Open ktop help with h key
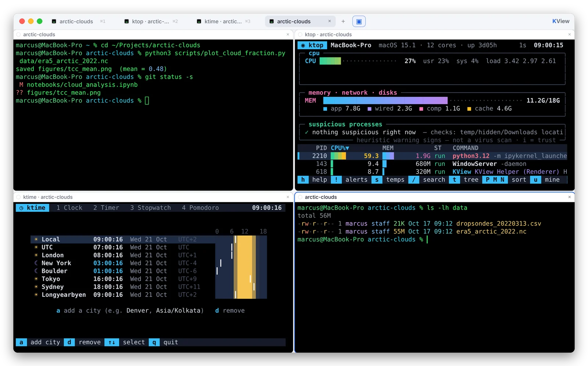 point(303,180)
